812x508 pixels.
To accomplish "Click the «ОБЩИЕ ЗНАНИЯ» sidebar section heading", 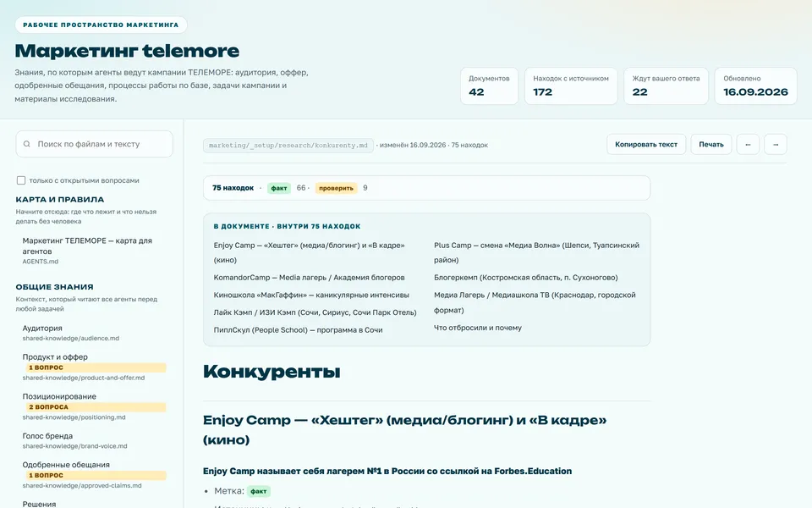I will tap(54, 287).
